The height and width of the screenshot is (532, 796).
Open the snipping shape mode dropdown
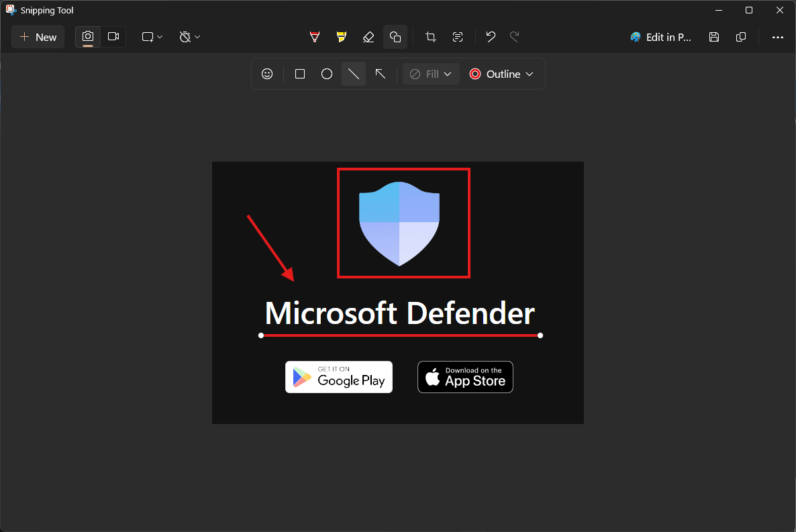pyautogui.click(x=152, y=36)
